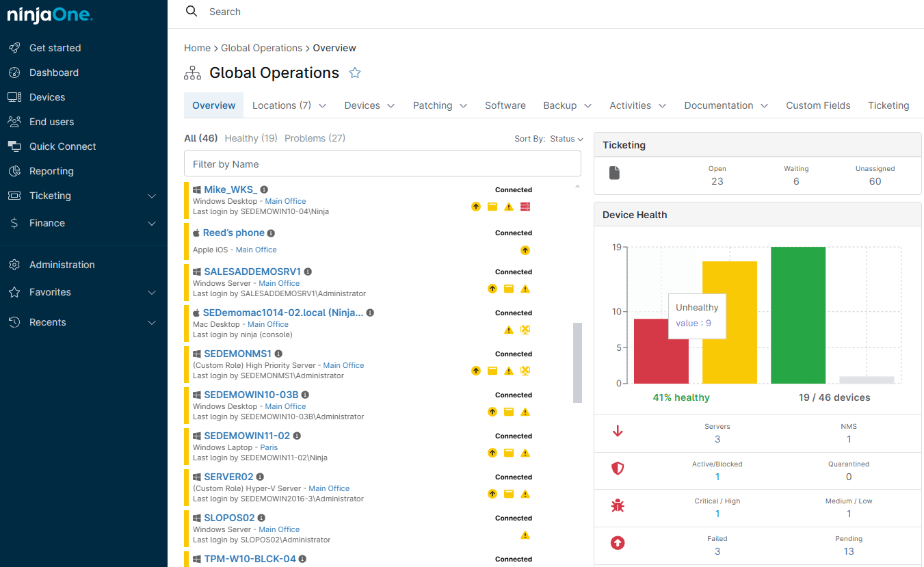Click the red shield threat icon
Viewport: 924px width, 567px height.
click(x=618, y=469)
